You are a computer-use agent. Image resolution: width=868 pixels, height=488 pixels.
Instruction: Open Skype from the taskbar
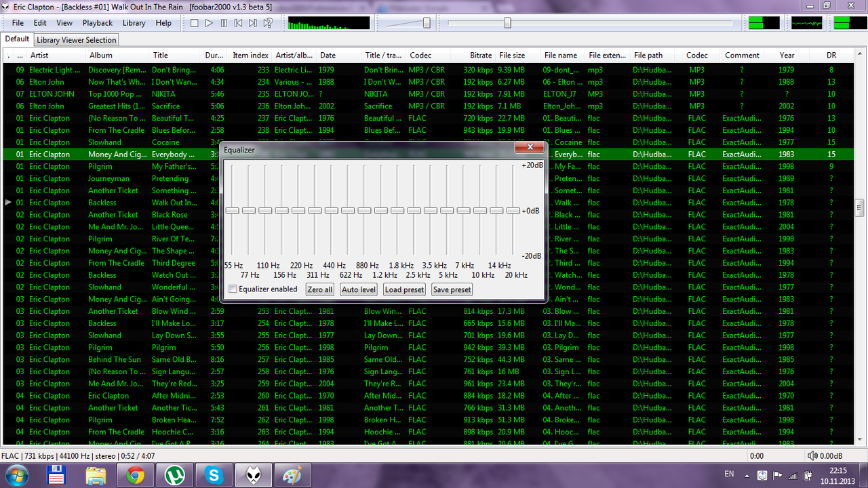click(214, 476)
